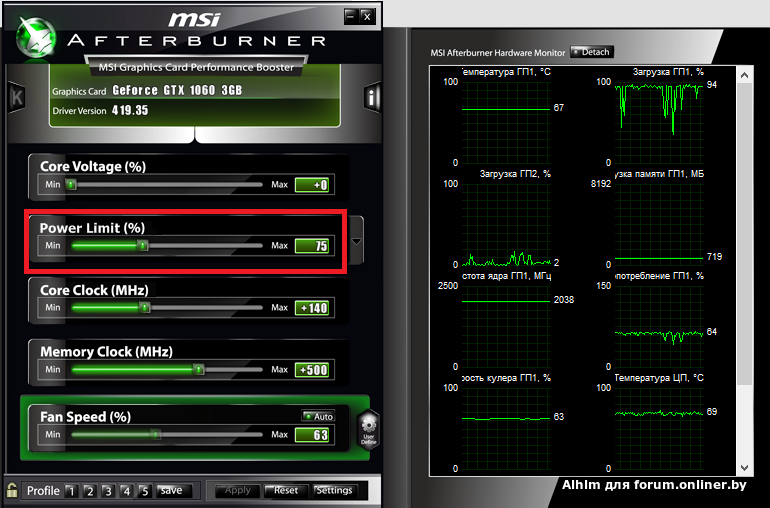
Task: Click the Core Voltage value field +0
Action: click(x=312, y=185)
